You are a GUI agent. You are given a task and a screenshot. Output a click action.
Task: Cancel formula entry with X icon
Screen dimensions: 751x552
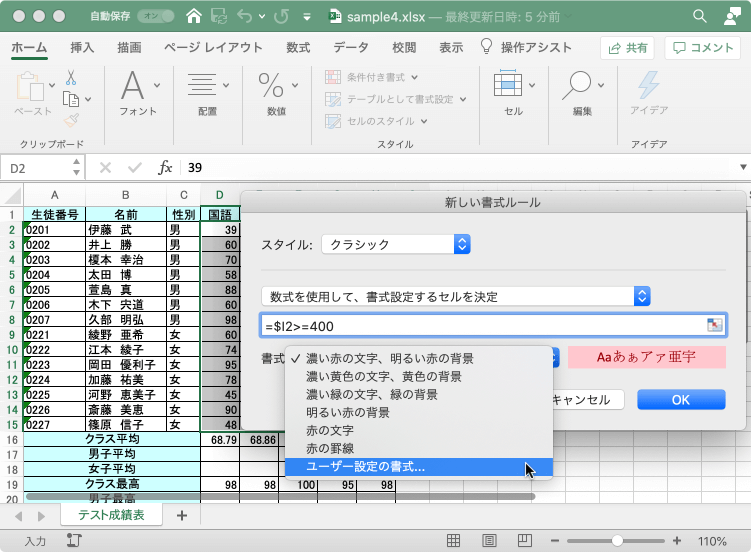point(105,168)
